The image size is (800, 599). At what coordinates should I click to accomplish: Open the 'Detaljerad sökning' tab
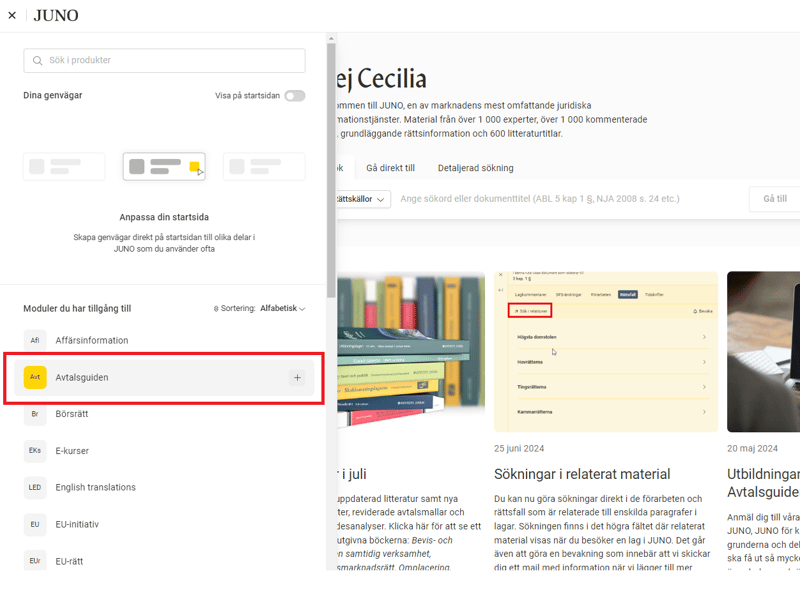coord(475,168)
